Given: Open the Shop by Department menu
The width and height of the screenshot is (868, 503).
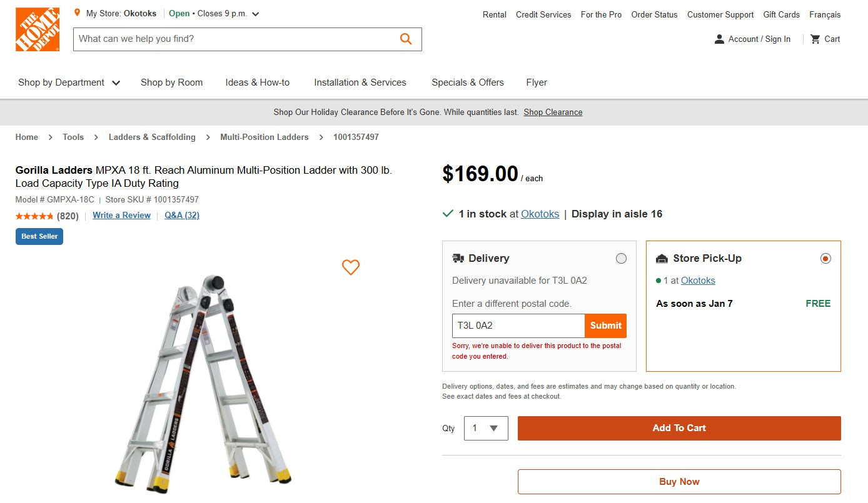Looking at the screenshot, I should 68,82.
